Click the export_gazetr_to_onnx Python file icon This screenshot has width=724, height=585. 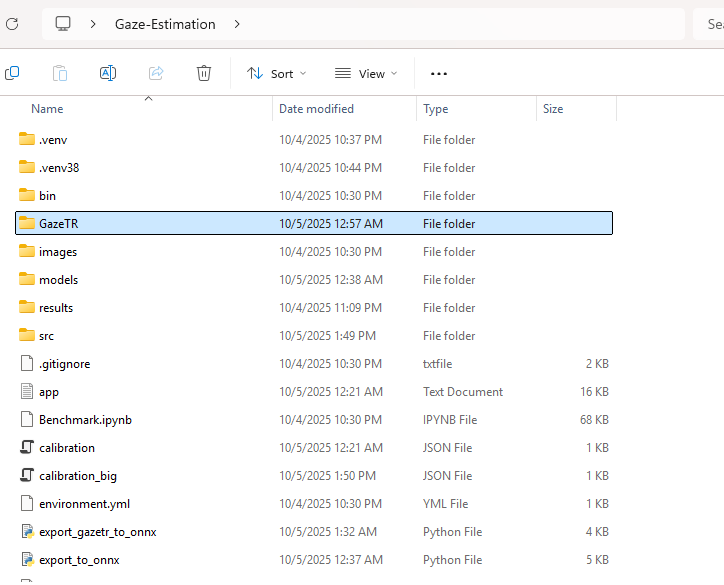[x=27, y=531]
